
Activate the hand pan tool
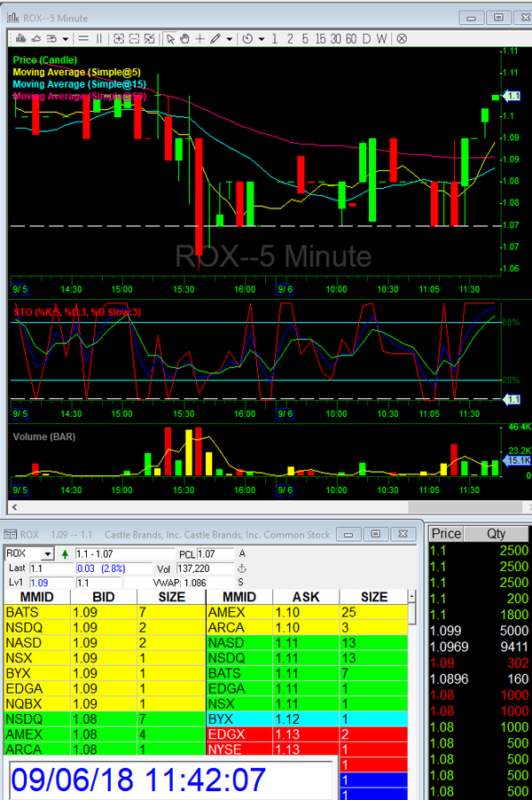tap(184, 38)
